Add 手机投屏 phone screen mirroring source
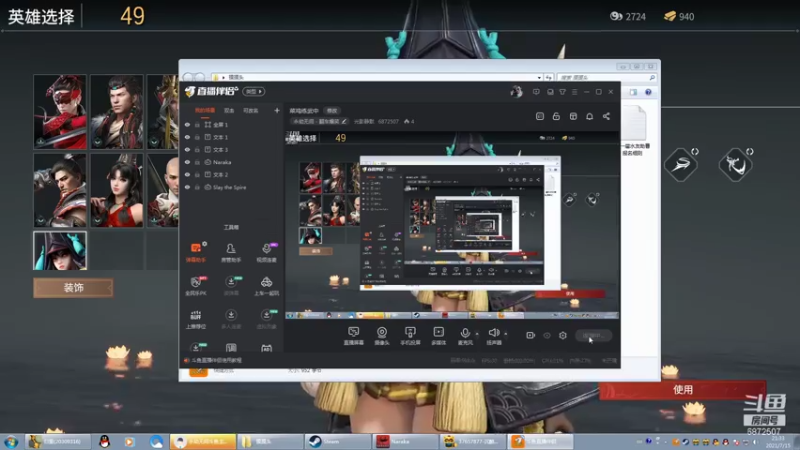This screenshot has height=450, width=800. 410,336
